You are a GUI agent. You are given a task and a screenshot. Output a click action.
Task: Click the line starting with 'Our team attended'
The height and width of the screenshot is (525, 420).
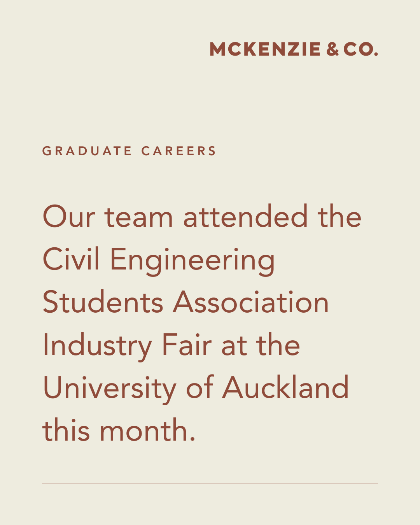point(202,217)
